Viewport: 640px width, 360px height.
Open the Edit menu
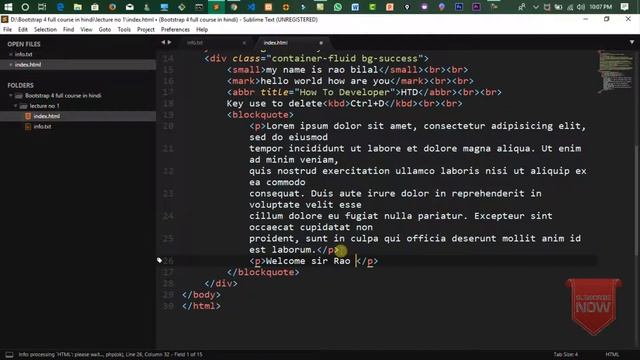[23, 29]
